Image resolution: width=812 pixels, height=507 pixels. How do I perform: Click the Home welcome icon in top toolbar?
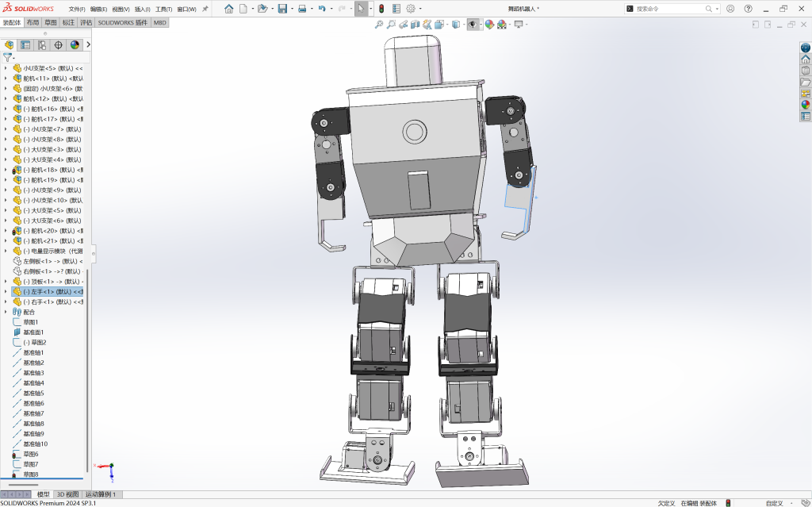click(x=229, y=9)
